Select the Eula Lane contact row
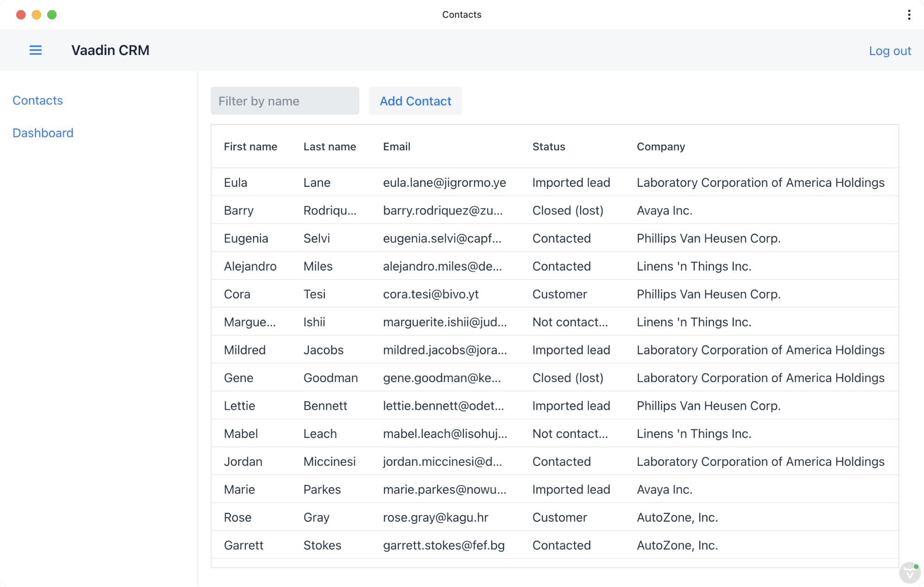 point(554,182)
